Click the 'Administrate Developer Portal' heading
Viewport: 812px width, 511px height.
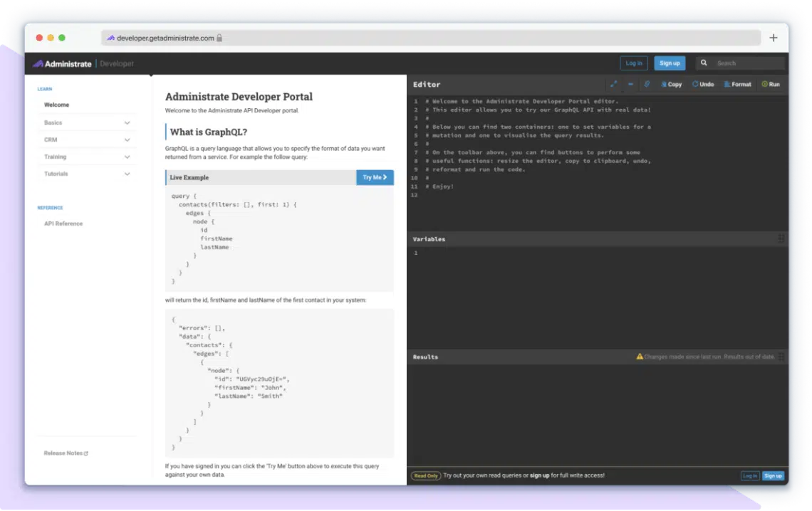(239, 97)
